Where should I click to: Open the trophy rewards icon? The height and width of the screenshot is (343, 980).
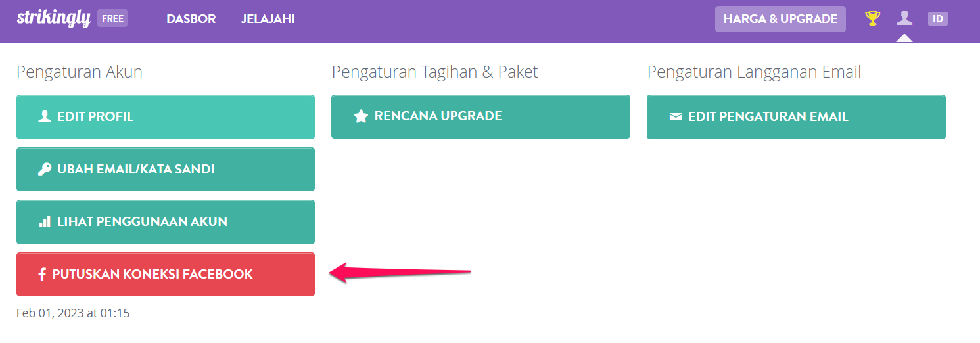872,18
